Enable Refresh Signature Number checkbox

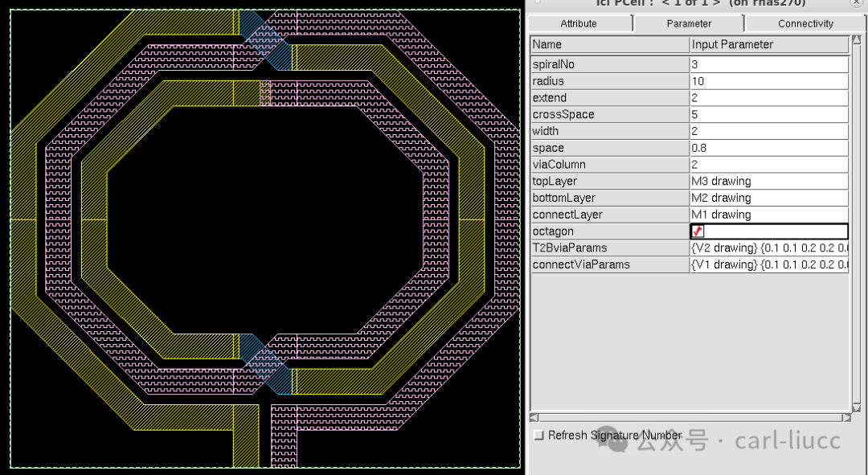tap(538, 435)
